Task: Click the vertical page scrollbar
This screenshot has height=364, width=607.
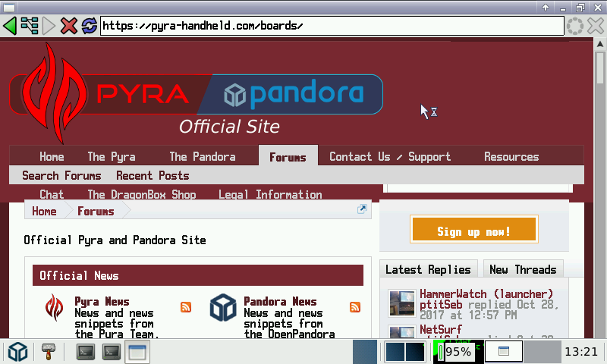Action: pos(599,190)
